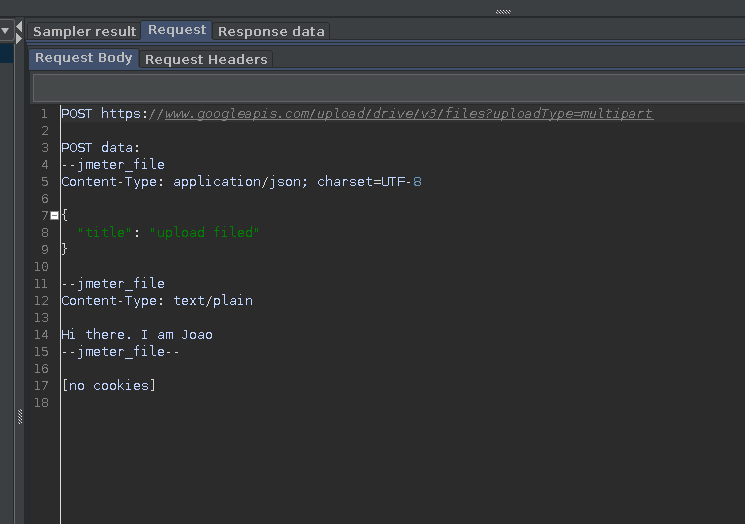This screenshot has width=745, height=524.
Task: Open the Sampler result tab
Action: 84,31
